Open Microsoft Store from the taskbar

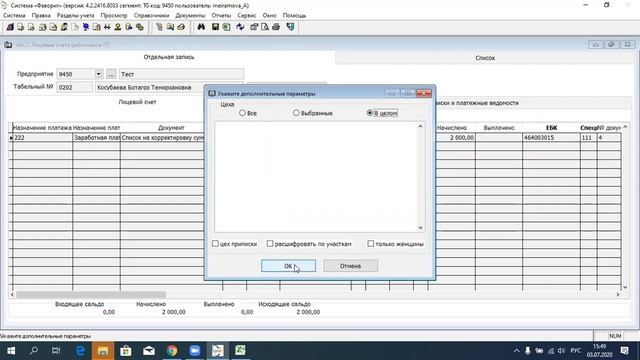(126, 351)
